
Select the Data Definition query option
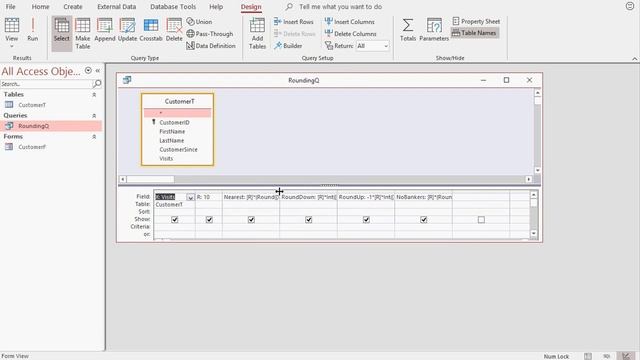(211, 46)
